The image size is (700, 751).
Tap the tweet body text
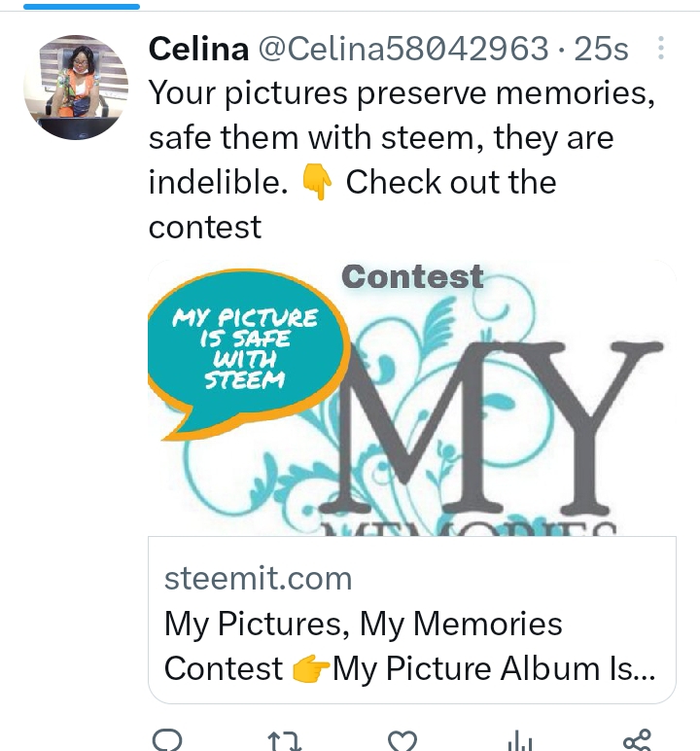tap(402, 159)
